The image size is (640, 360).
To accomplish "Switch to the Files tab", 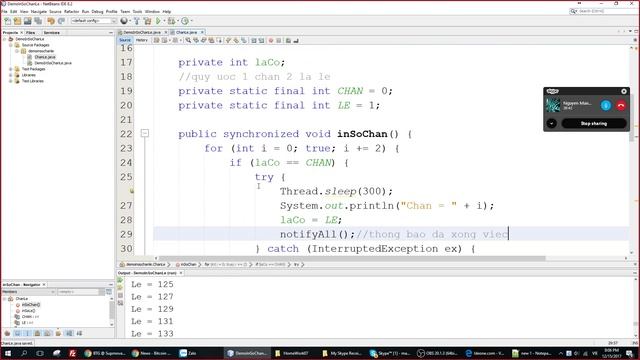I will (30, 33).
